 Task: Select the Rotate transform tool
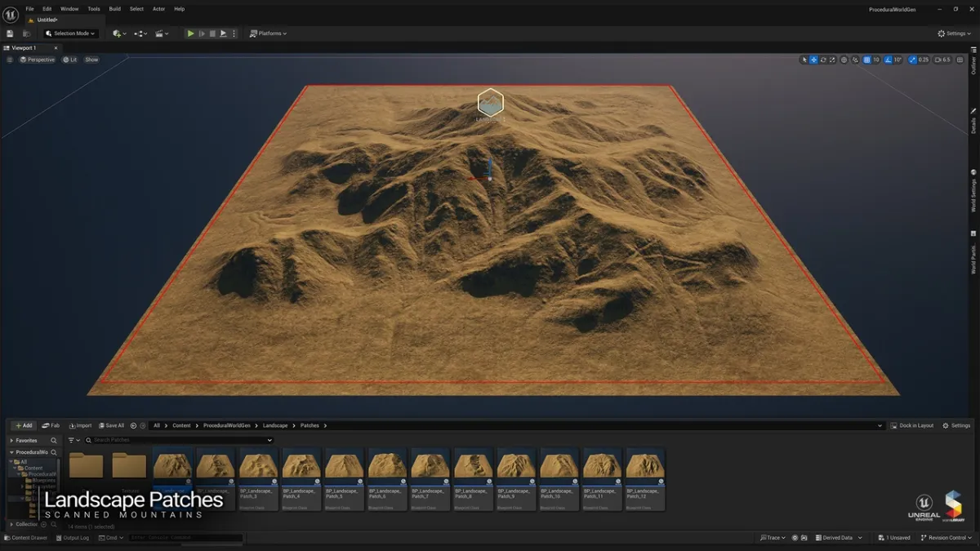[x=822, y=60]
